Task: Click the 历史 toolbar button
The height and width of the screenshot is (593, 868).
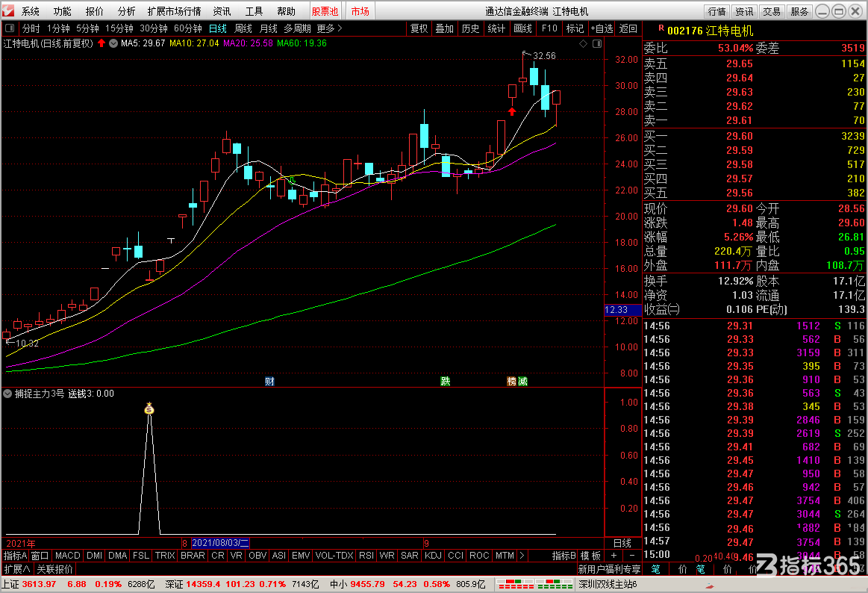Action: [x=470, y=28]
